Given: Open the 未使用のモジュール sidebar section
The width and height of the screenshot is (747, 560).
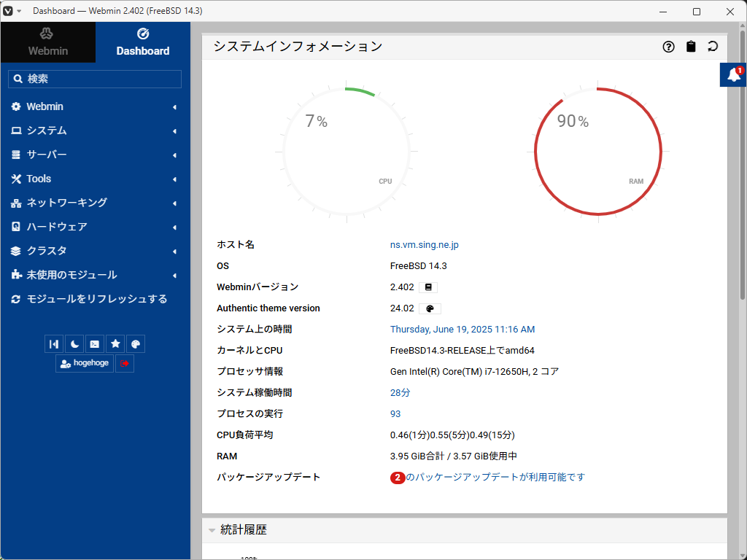Looking at the screenshot, I should pyautogui.click(x=95, y=275).
